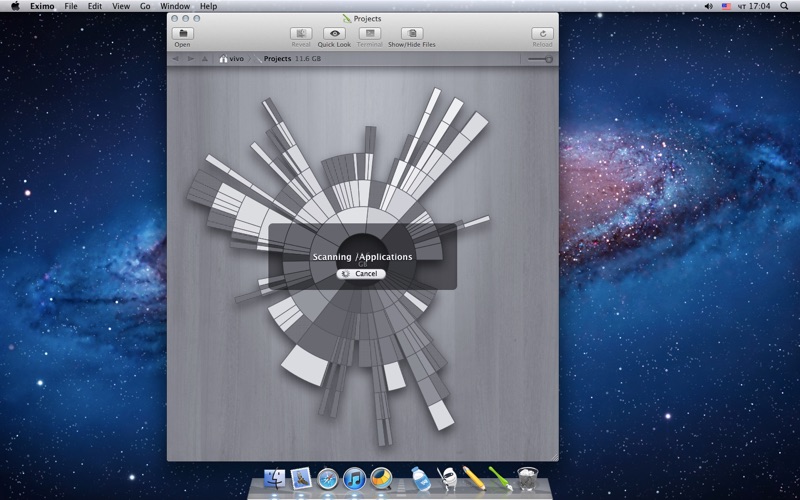Launch Safari from the Dock
This screenshot has height=500, width=800.
(x=328, y=479)
